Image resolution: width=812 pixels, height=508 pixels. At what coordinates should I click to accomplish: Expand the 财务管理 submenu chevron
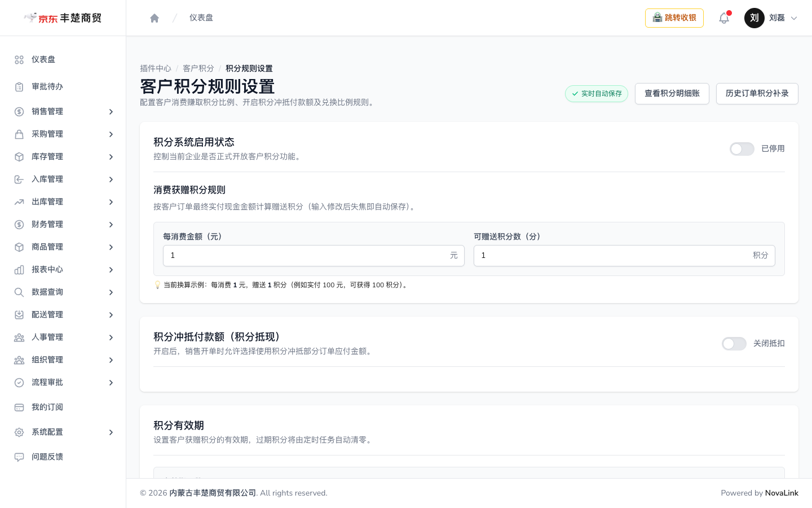[x=111, y=225]
